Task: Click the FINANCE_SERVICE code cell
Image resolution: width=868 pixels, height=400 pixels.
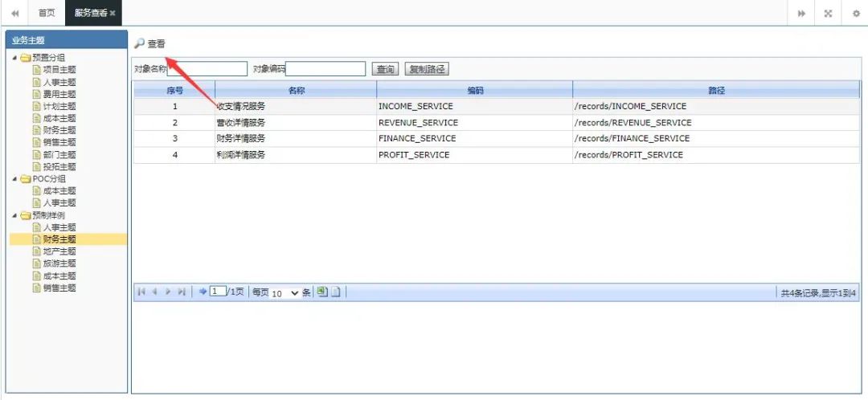Action: click(417, 138)
